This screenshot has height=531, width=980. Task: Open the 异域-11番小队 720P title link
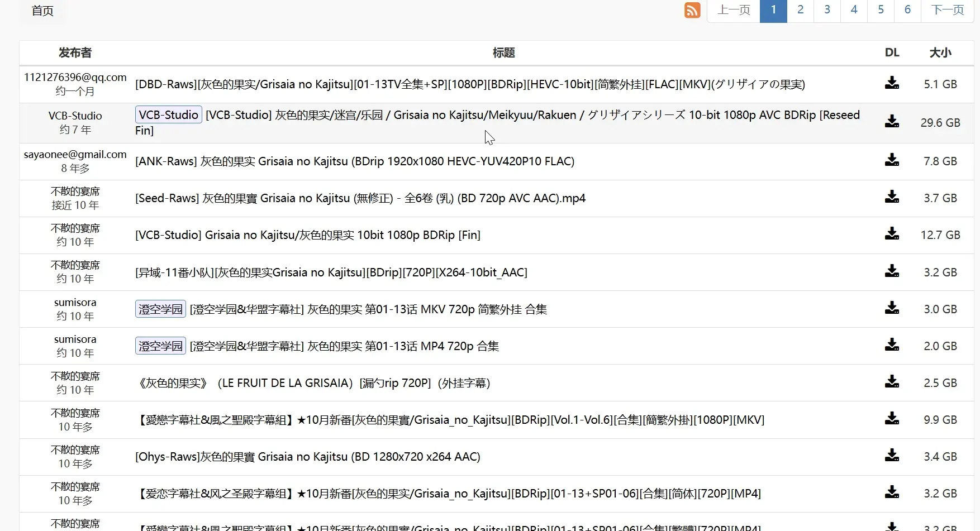[x=331, y=272]
